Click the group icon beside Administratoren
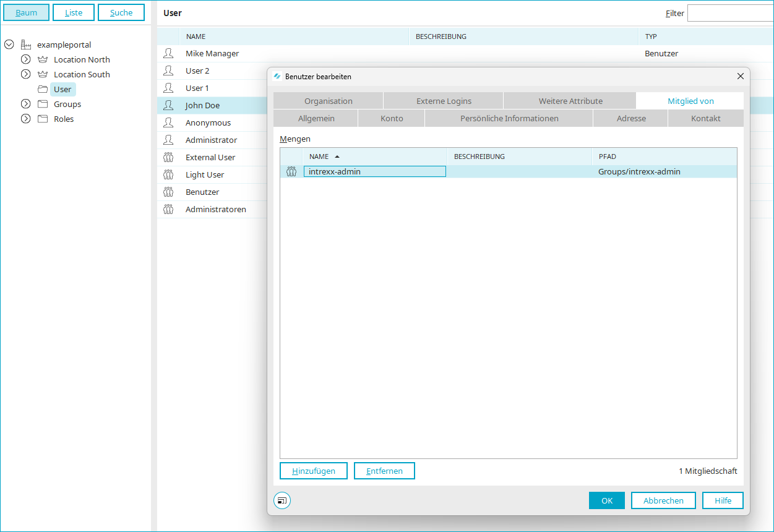 point(168,210)
